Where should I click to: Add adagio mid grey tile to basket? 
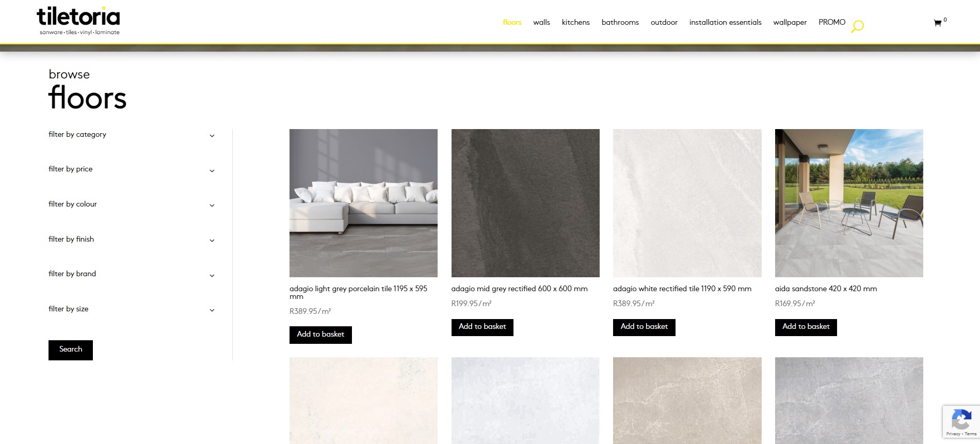click(482, 327)
